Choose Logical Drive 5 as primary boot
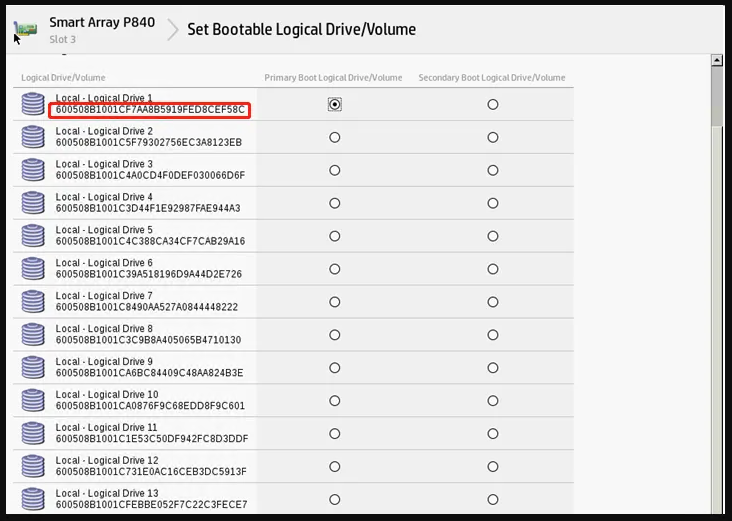Image resolution: width=732 pixels, height=521 pixels. pyautogui.click(x=335, y=236)
